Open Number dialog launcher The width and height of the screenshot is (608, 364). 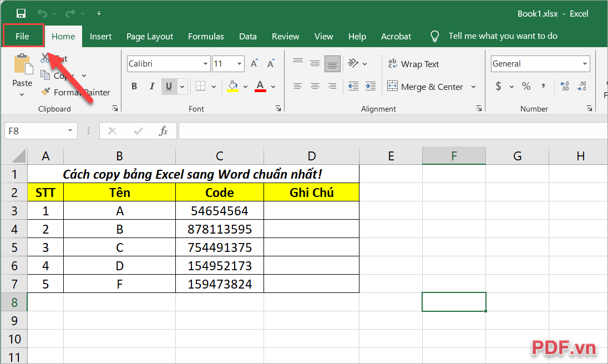click(x=589, y=109)
